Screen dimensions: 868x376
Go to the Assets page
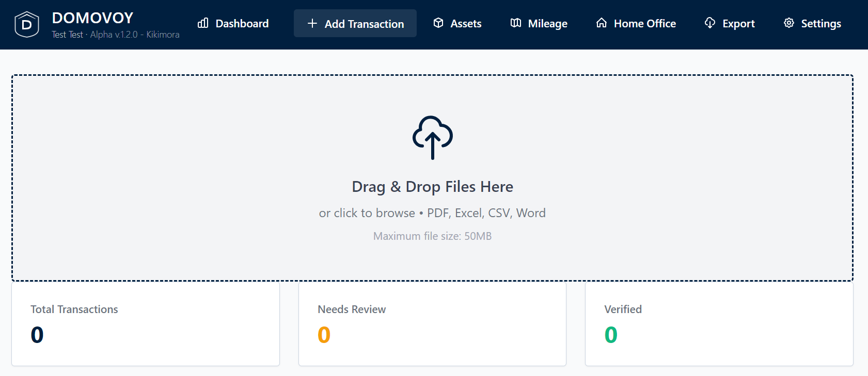click(x=457, y=23)
